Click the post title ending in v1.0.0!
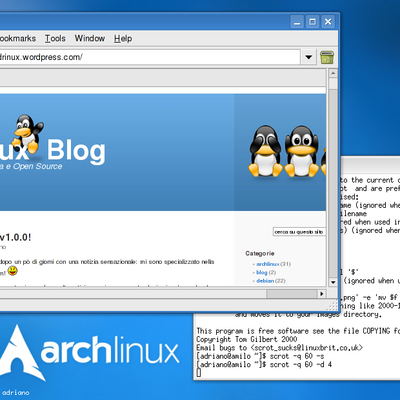Screen dimensions: 400x400 (15, 237)
